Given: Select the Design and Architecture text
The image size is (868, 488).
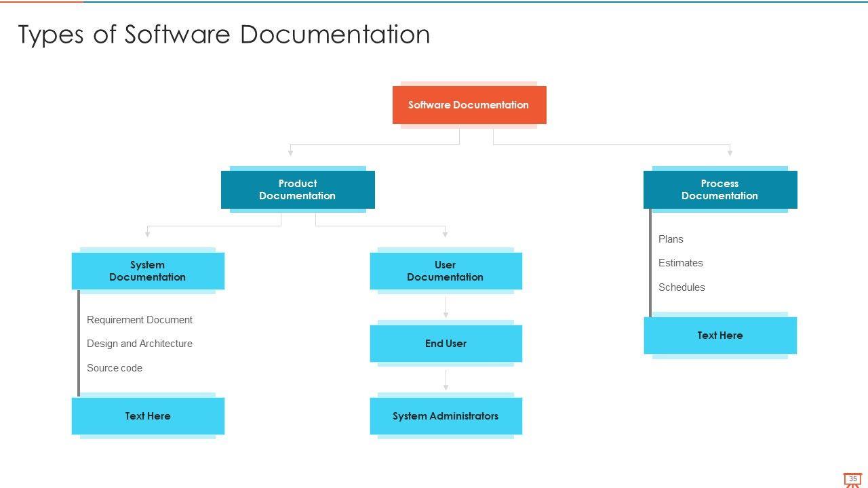Looking at the screenshot, I should coord(140,344).
